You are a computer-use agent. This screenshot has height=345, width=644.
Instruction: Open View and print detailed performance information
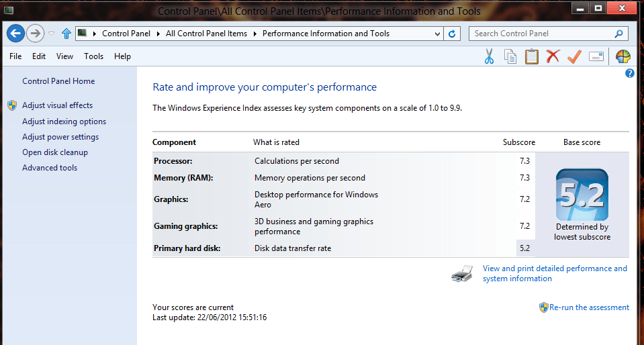pyautogui.click(x=555, y=274)
